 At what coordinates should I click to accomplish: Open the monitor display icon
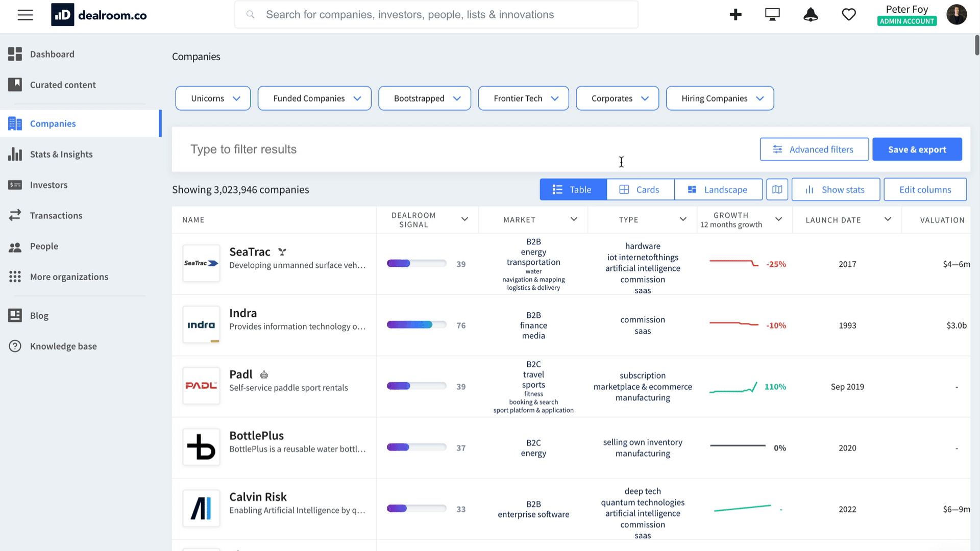tap(772, 15)
